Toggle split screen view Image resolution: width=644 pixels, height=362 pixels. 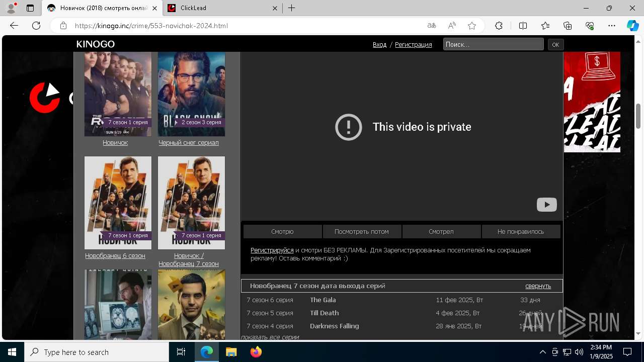click(523, 26)
